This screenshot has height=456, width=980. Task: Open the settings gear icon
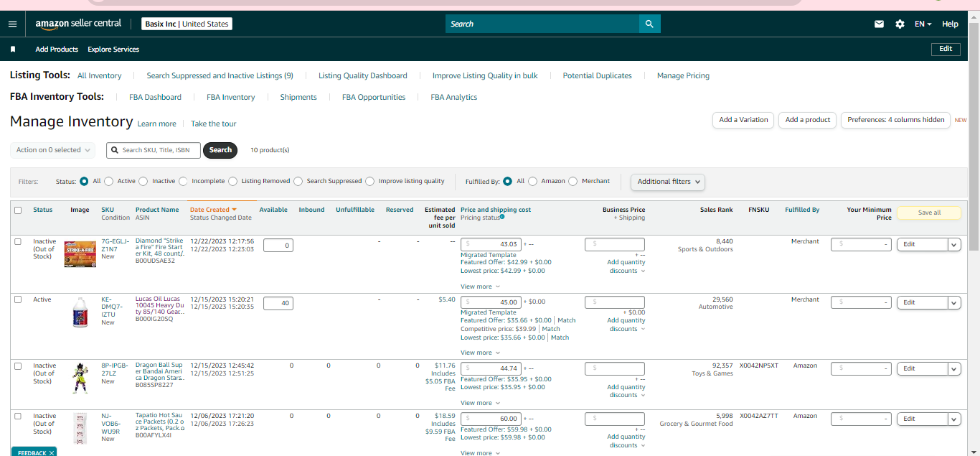[900, 24]
